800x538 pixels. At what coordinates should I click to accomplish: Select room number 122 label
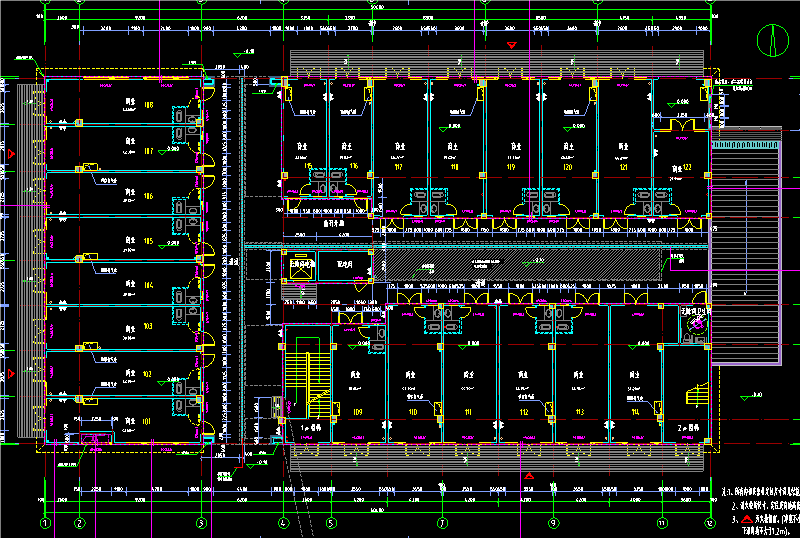pyautogui.click(x=688, y=167)
